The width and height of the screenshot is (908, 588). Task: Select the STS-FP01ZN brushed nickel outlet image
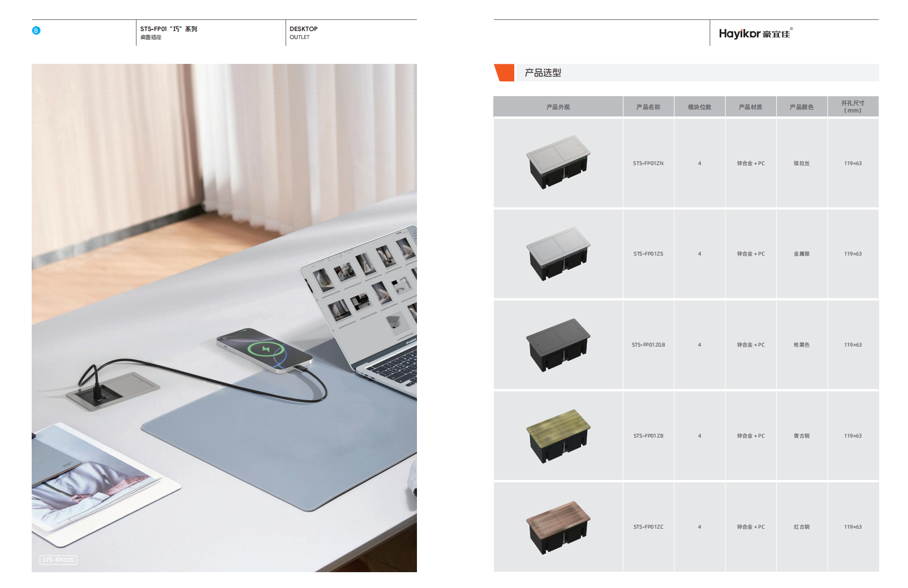click(558, 162)
